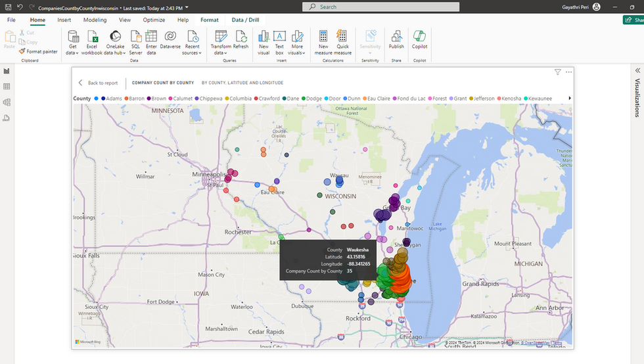The image size is (644, 364).
Task: Open the Insert ribbon tab
Action: click(64, 20)
